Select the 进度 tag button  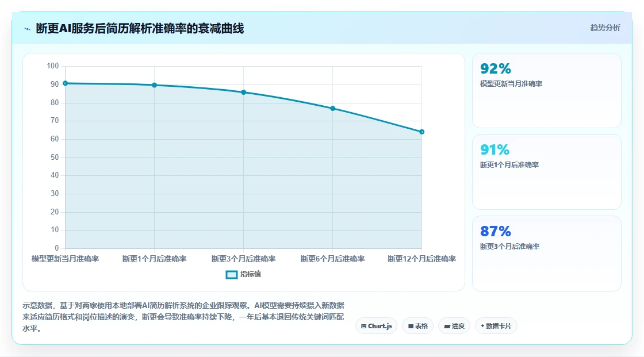click(x=454, y=326)
